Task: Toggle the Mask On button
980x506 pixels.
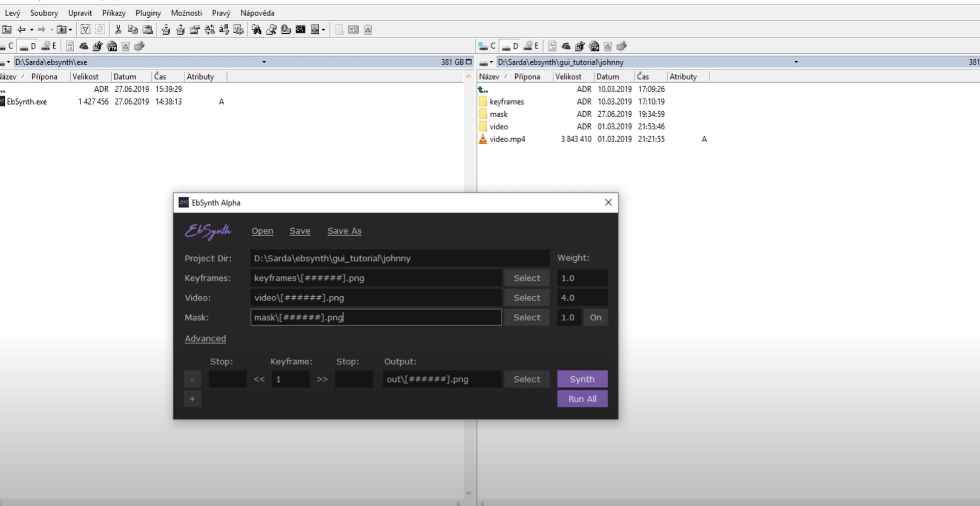Action: (x=595, y=317)
